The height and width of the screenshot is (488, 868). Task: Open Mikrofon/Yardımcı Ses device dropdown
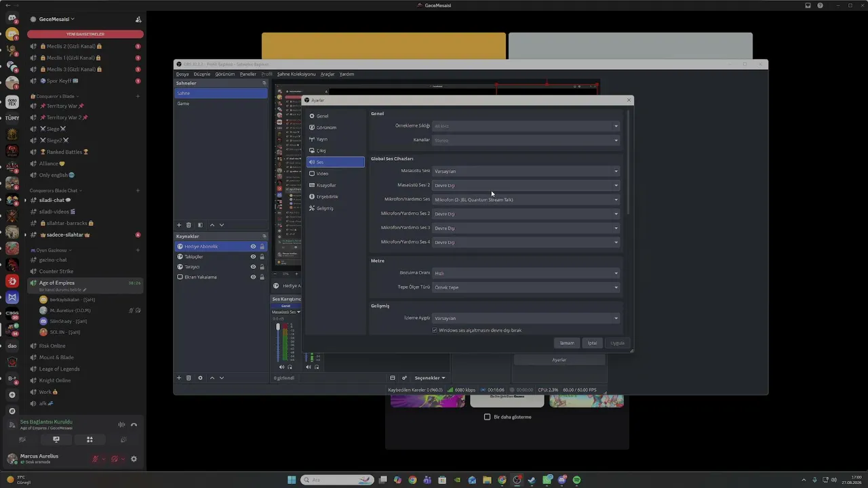(526, 199)
